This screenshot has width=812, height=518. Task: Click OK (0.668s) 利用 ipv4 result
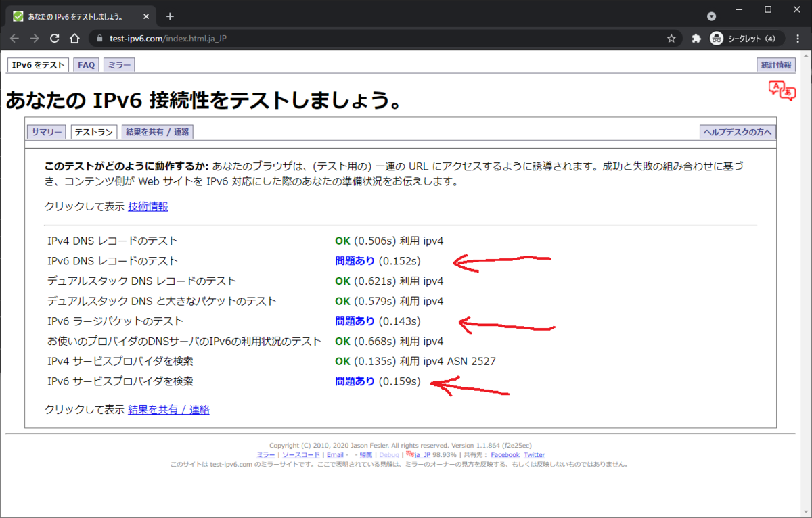coord(389,341)
